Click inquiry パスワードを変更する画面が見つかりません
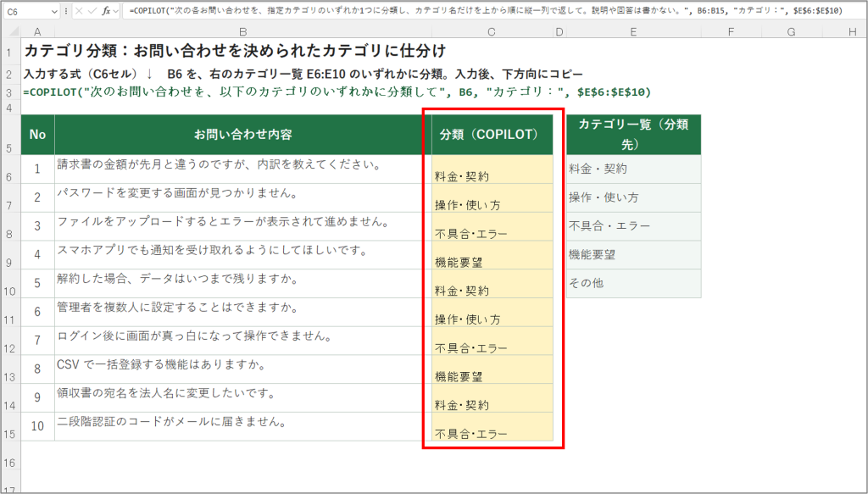 click(243, 197)
